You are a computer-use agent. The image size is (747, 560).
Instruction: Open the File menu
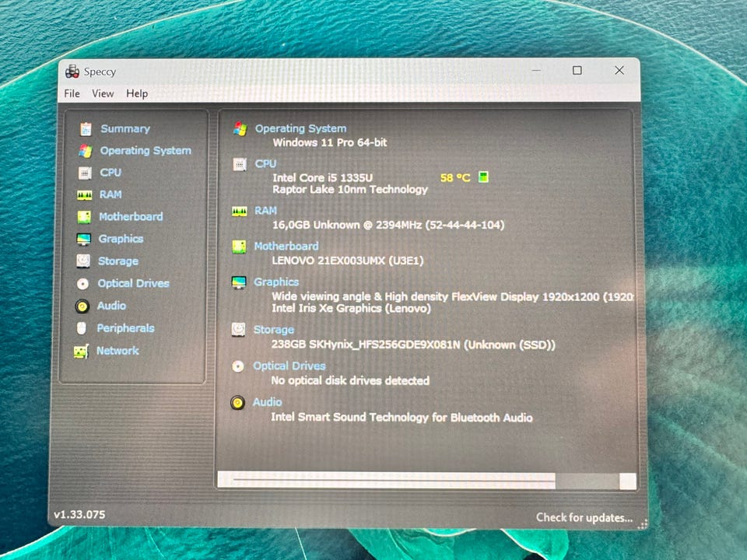tap(72, 94)
